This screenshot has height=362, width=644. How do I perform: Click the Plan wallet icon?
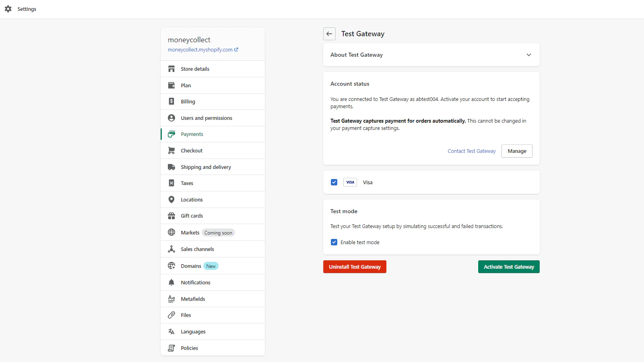[171, 85]
